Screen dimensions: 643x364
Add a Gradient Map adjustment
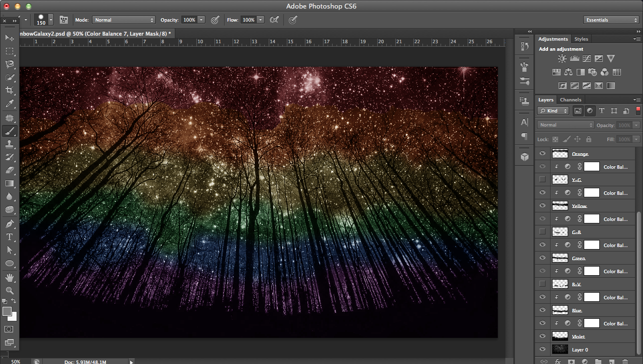pos(611,86)
